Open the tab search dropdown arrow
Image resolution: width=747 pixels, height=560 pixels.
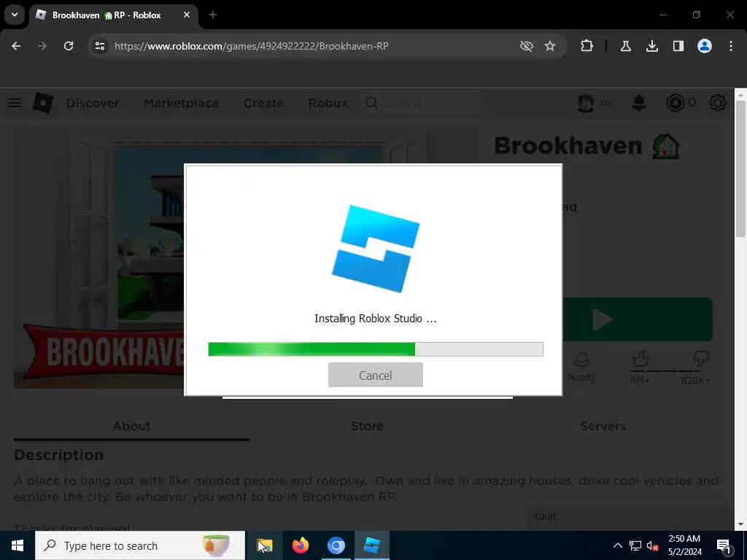tap(15, 15)
